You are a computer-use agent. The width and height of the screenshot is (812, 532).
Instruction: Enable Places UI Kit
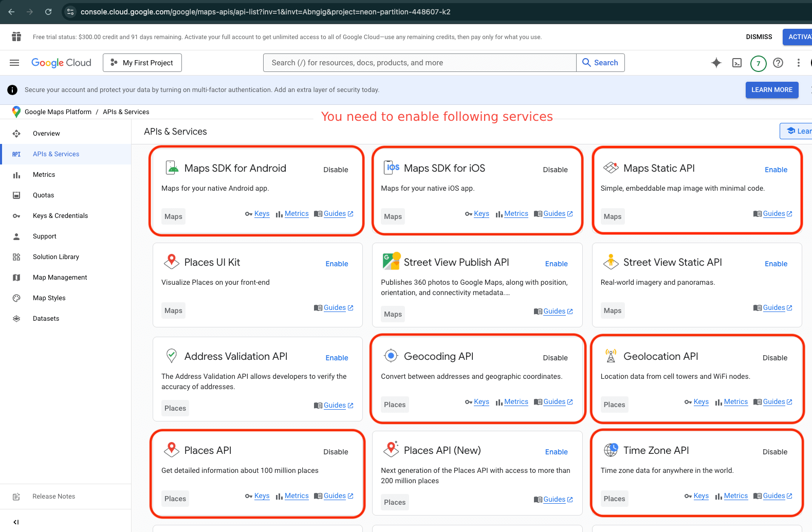pos(337,264)
